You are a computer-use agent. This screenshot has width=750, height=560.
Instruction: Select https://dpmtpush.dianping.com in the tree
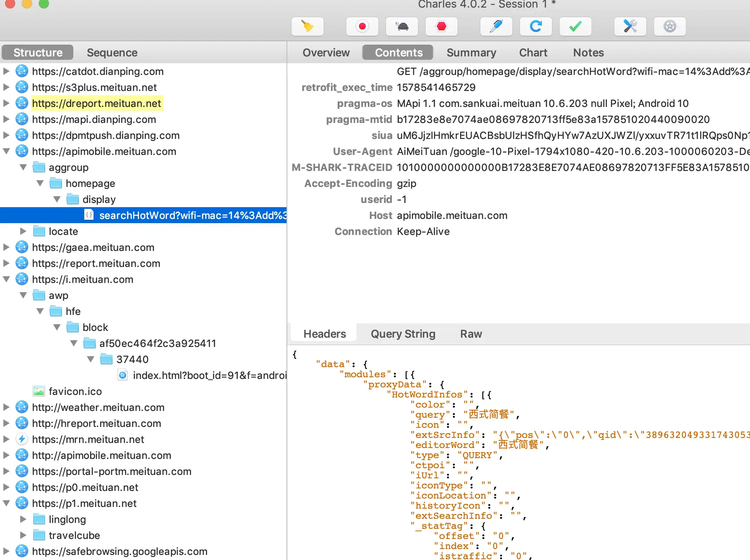coord(106,135)
